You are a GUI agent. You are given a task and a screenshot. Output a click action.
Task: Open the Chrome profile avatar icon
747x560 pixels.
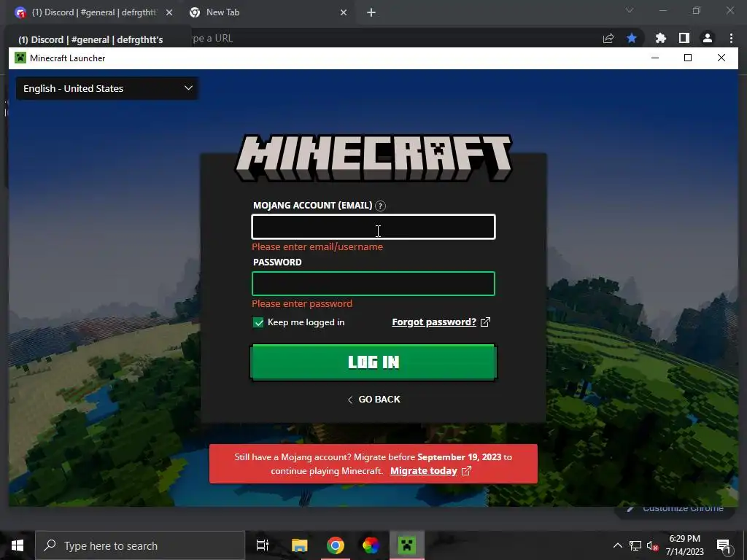click(708, 38)
